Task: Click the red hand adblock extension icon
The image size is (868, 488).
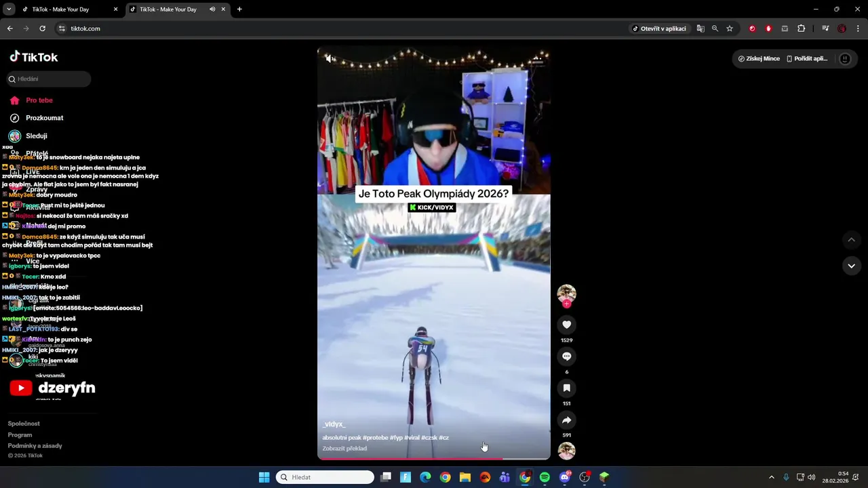Action: click(768, 28)
